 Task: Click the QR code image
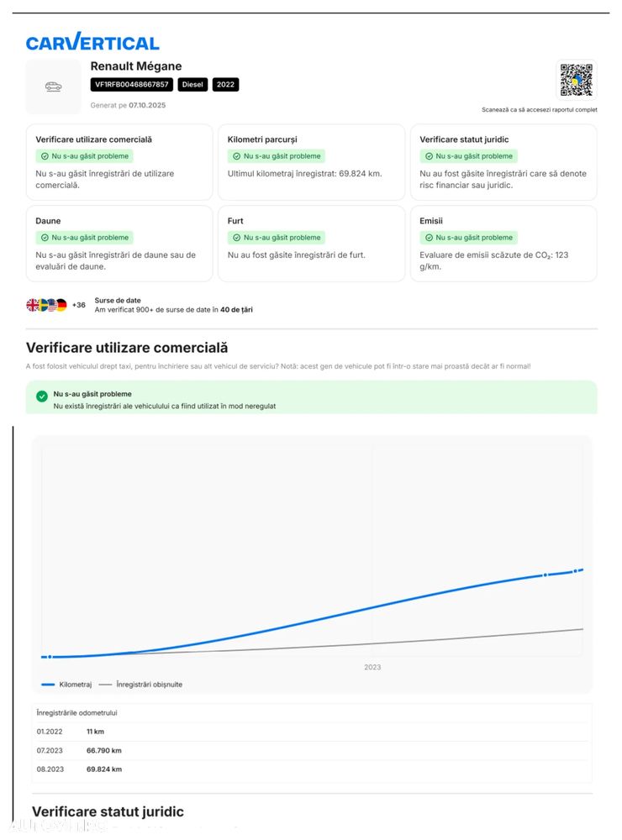(x=576, y=81)
